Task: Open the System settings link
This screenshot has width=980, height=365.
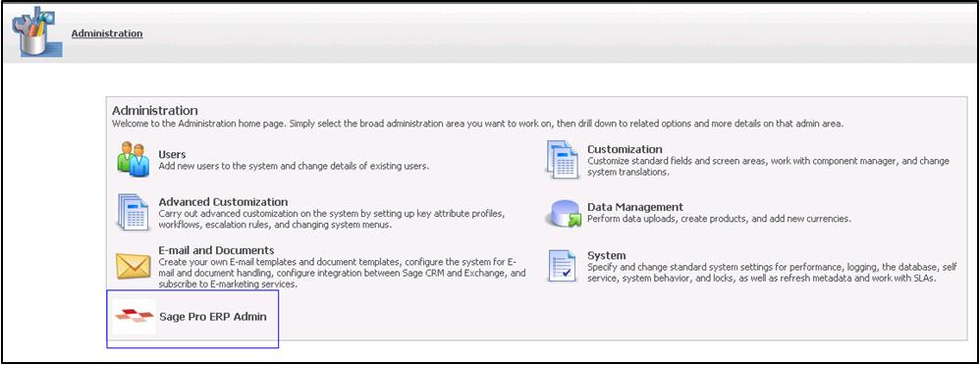Action: [x=606, y=256]
